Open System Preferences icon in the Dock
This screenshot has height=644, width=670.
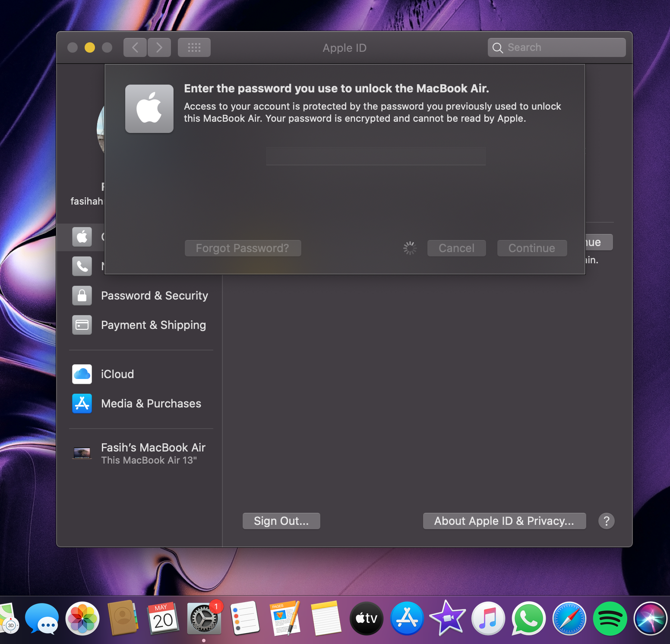pos(204,619)
